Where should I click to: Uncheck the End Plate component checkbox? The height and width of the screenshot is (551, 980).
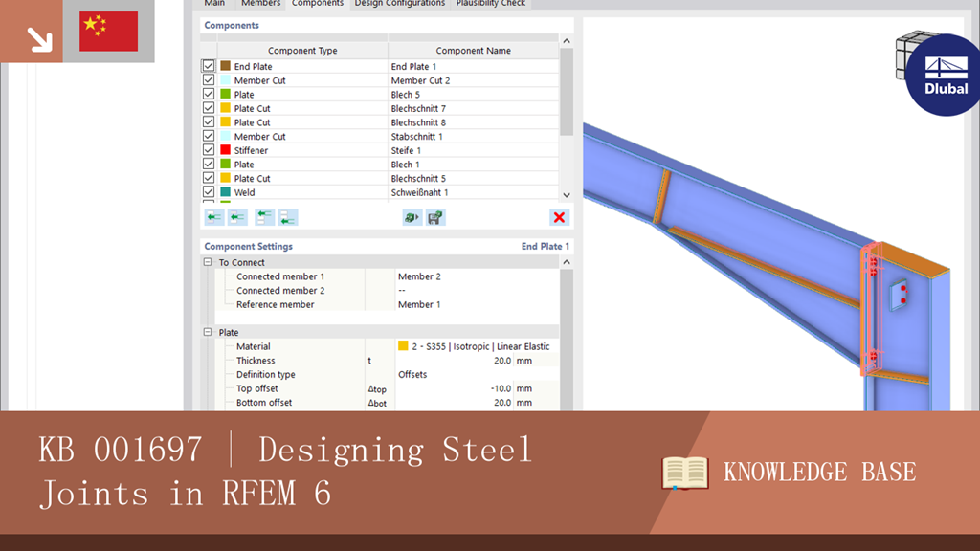click(209, 66)
